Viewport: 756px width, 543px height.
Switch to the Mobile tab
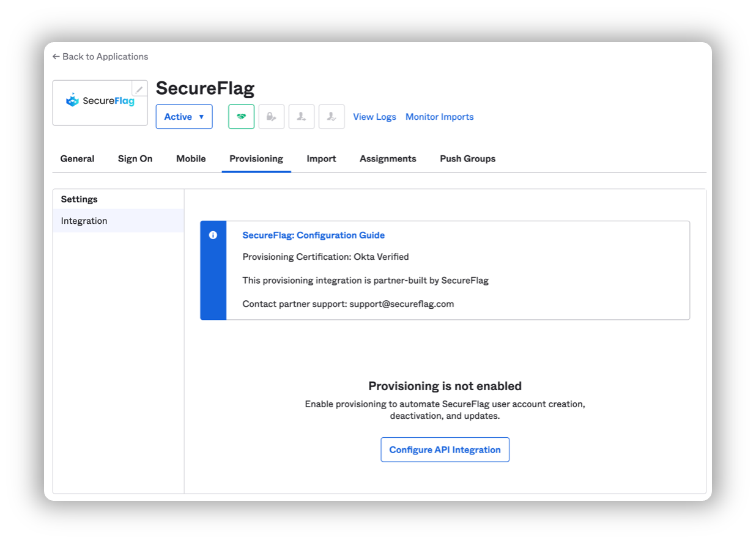pyautogui.click(x=191, y=158)
